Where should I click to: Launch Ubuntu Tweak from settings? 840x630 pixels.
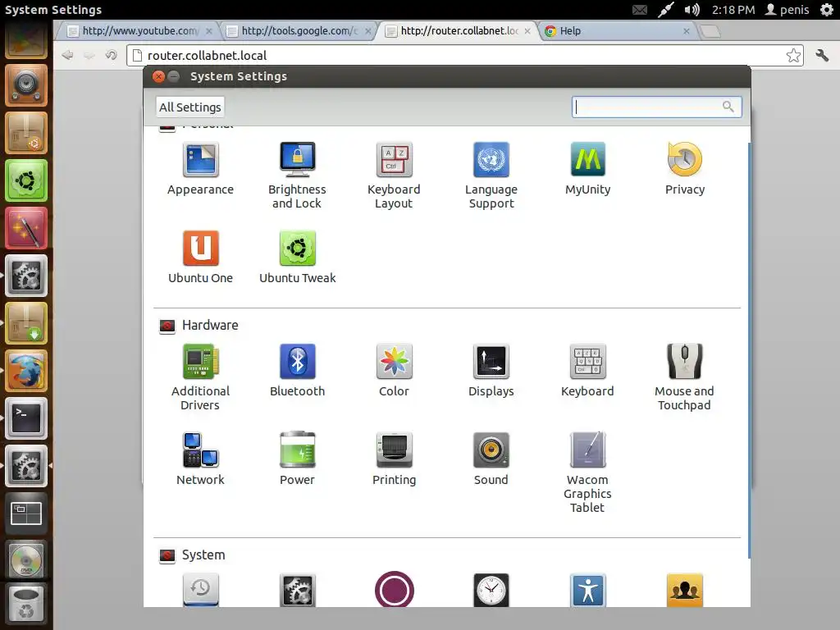[297, 257]
